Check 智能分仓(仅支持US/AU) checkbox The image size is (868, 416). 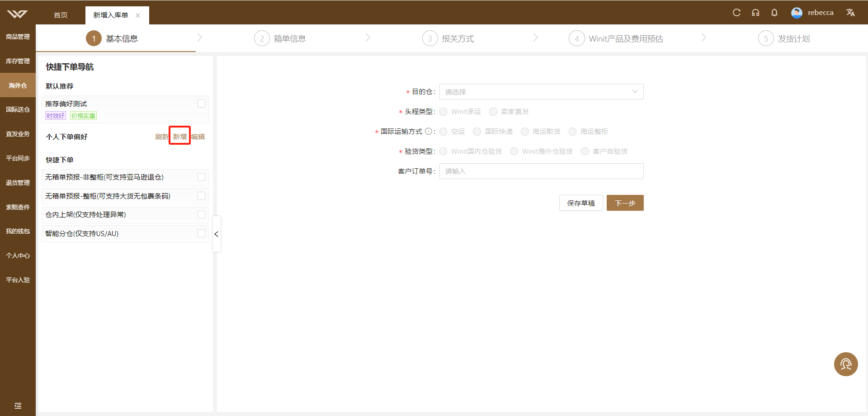[x=202, y=233]
